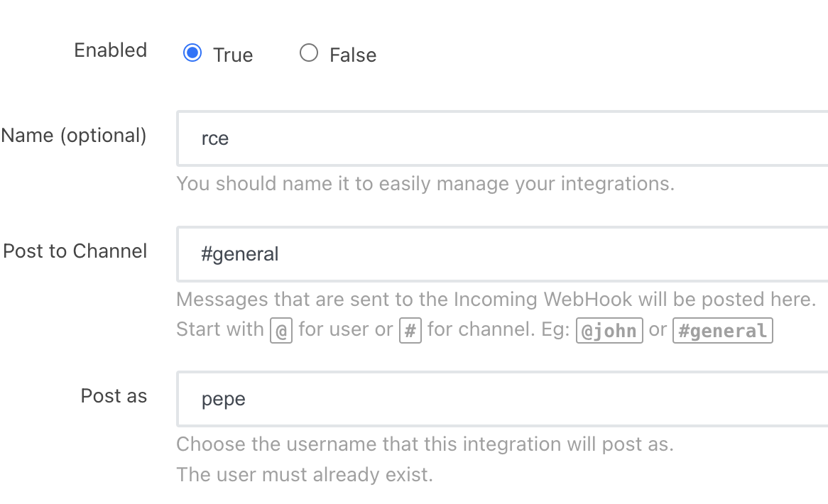Image resolution: width=828 pixels, height=504 pixels.
Task: Click the 'Name (optional)' field label
Action: 74,135
